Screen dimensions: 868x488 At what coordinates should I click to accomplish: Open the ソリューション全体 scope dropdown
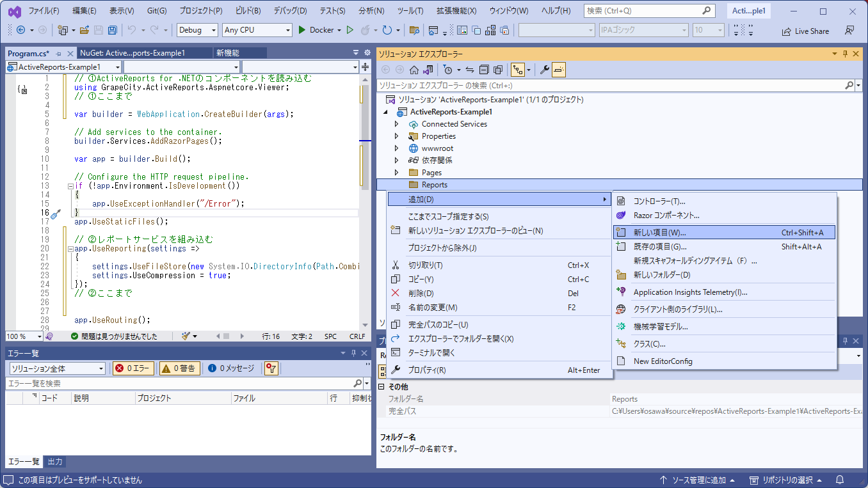57,368
